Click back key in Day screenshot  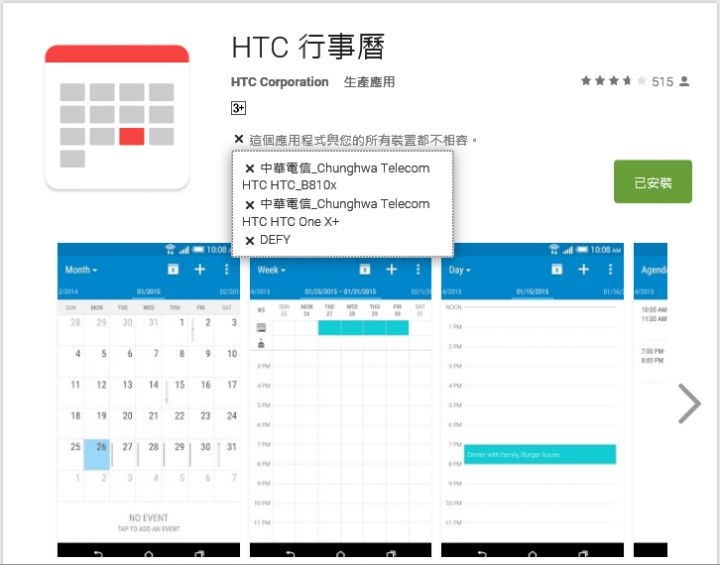coord(482,554)
